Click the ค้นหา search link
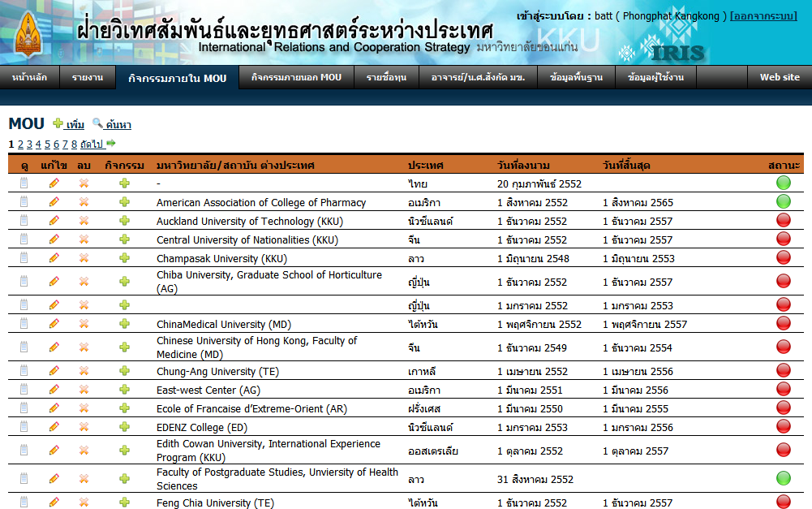 point(118,124)
